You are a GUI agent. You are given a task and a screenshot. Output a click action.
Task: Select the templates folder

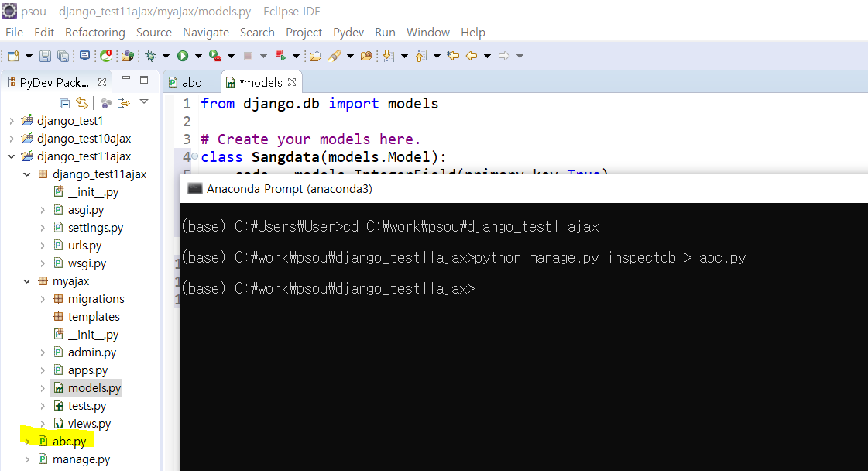click(x=94, y=317)
